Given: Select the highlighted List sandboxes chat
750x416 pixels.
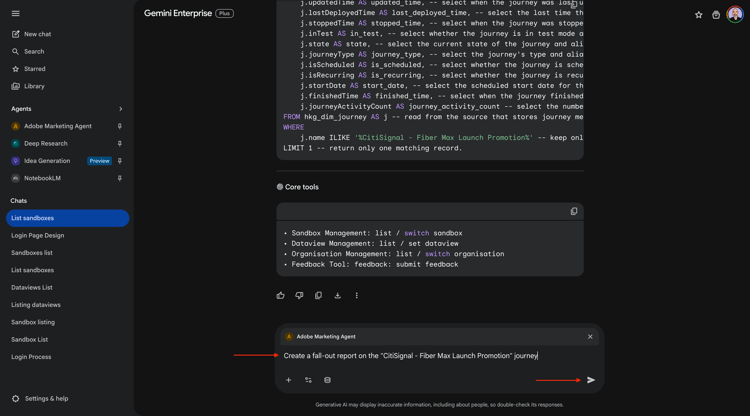Looking at the screenshot, I should pos(67,218).
